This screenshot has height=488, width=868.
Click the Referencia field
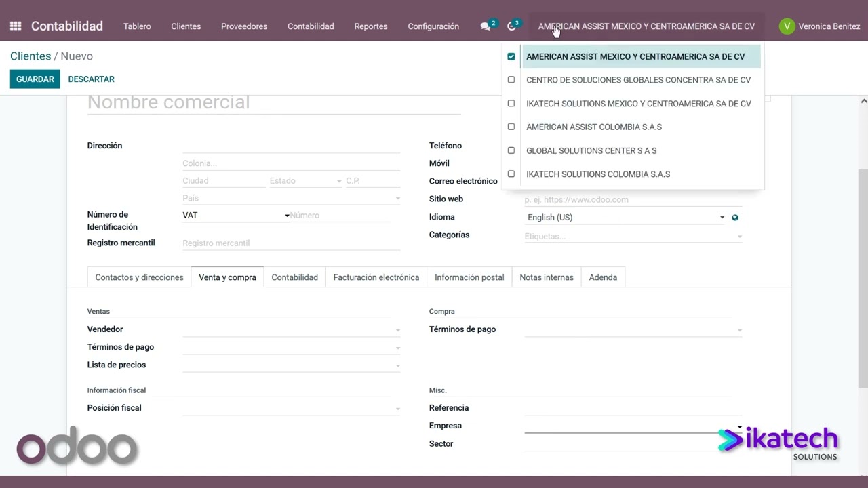633,408
